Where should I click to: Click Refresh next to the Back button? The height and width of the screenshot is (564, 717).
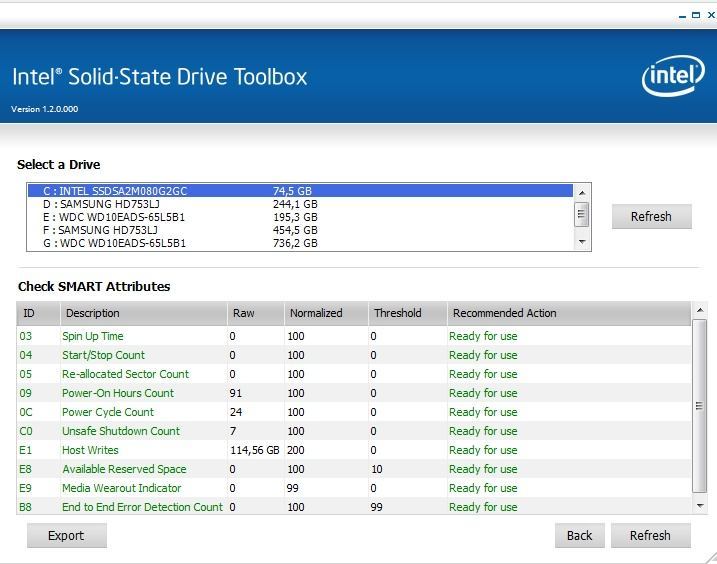(650, 535)
